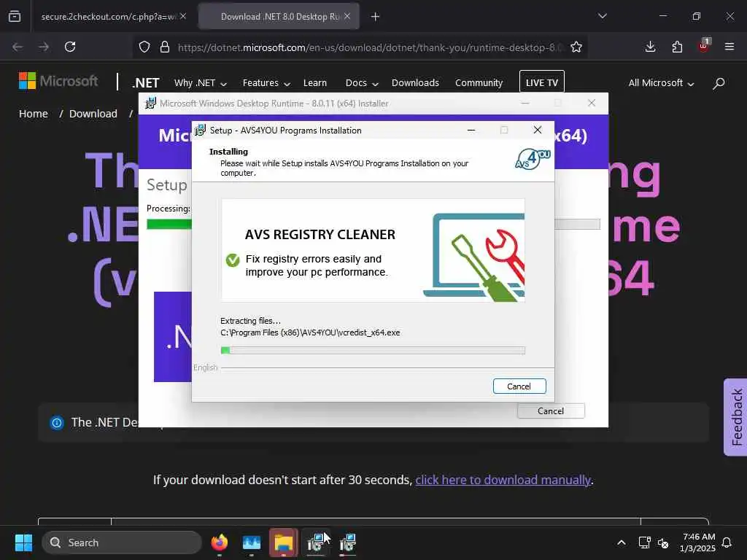The width and height of the screenshot is (747, 560).
Task: Click the browser forward arrow
Action: 44,47
